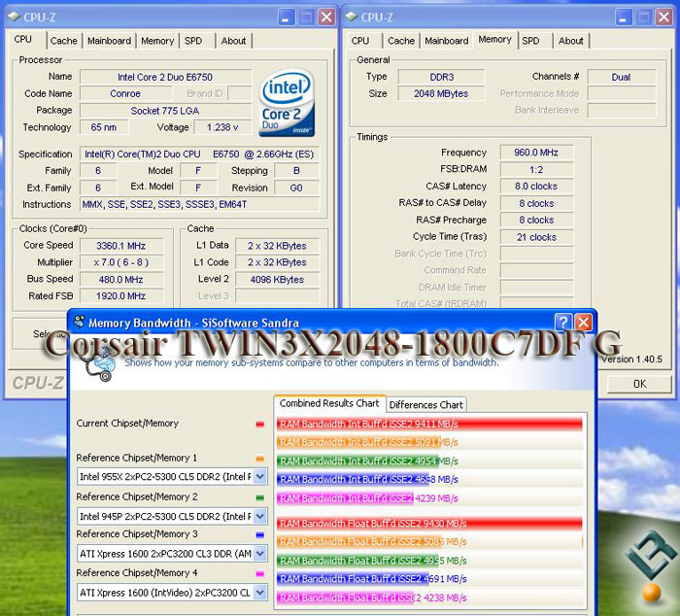Click FSB:DRAM ratio value 1:2
The height and width of the screenshot is (616, 680).
[536, 170]
